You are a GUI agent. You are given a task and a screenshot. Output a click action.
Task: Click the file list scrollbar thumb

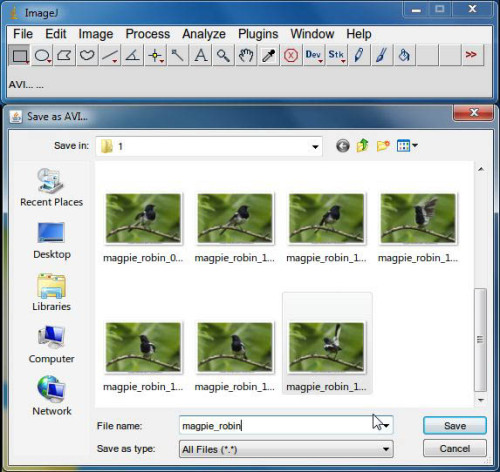480,340
